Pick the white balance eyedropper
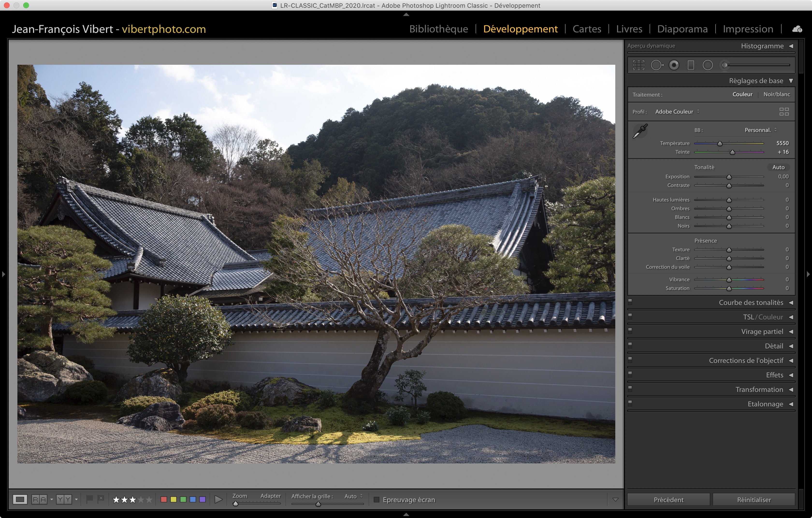The width and height of the screenshot is (812, 518). [x=640, y=131]
